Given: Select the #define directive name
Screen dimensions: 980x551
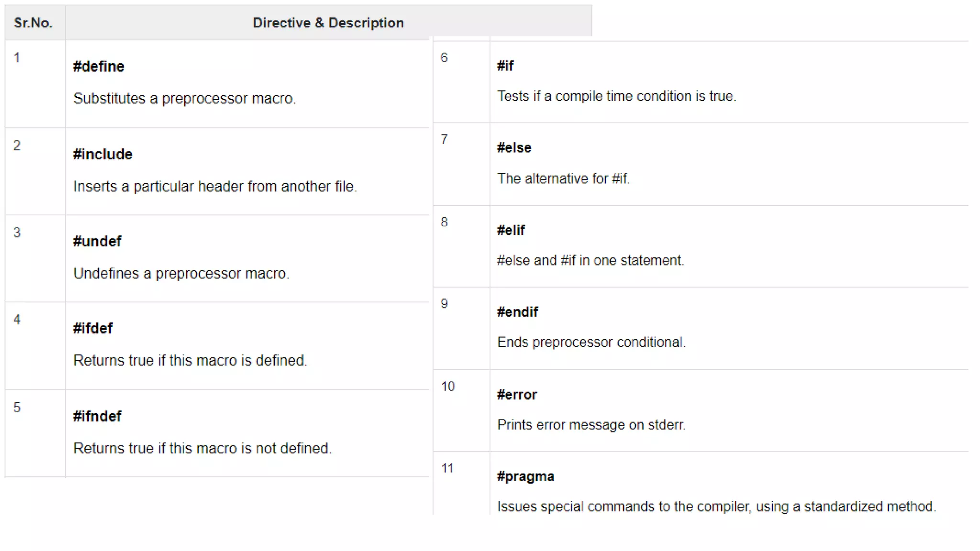Looking at the screenshot, I should tap(99, 66).
